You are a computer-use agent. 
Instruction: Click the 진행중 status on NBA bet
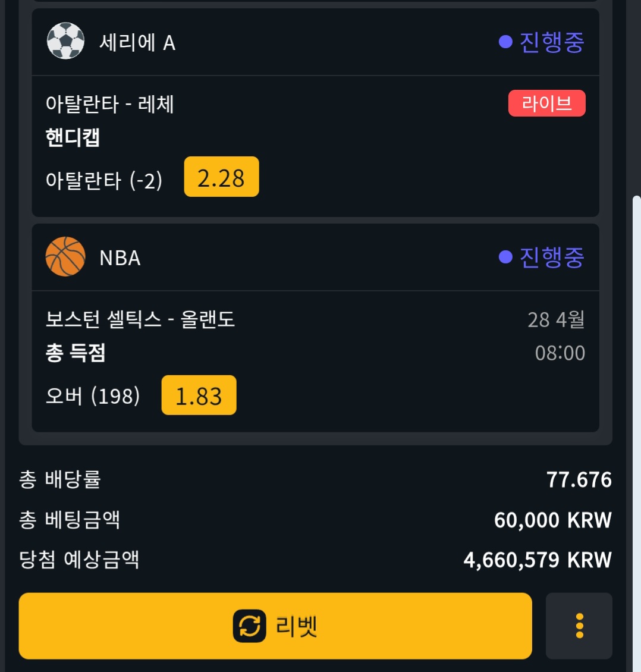coord(551,257)
